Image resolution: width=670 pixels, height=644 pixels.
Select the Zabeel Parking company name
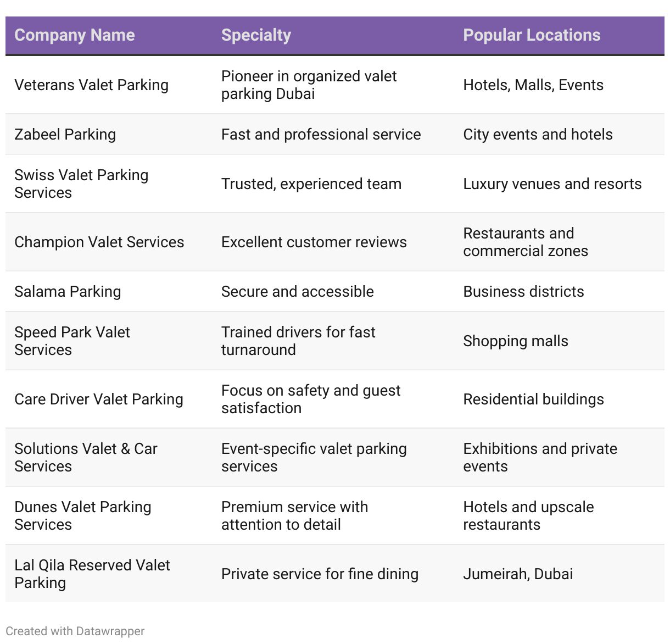click(x=65, y=134)
